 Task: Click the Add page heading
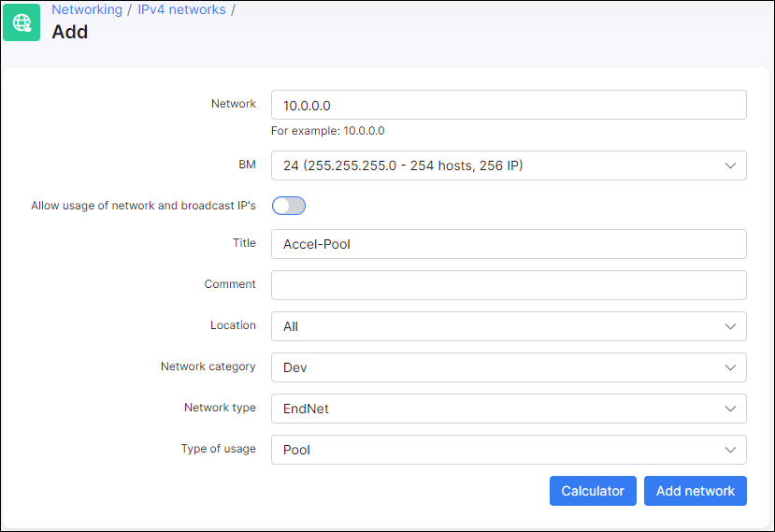70,32
